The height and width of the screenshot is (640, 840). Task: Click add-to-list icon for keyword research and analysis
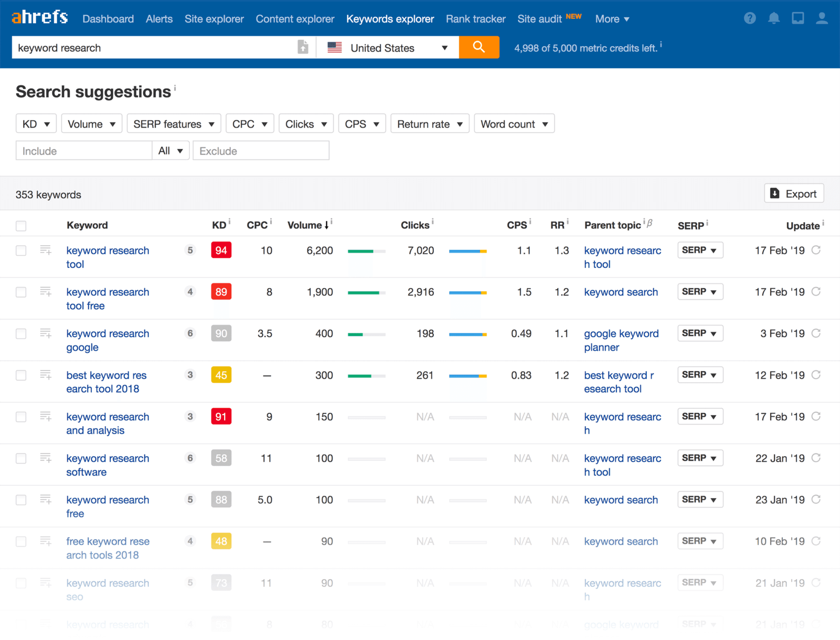click(46, 416)
